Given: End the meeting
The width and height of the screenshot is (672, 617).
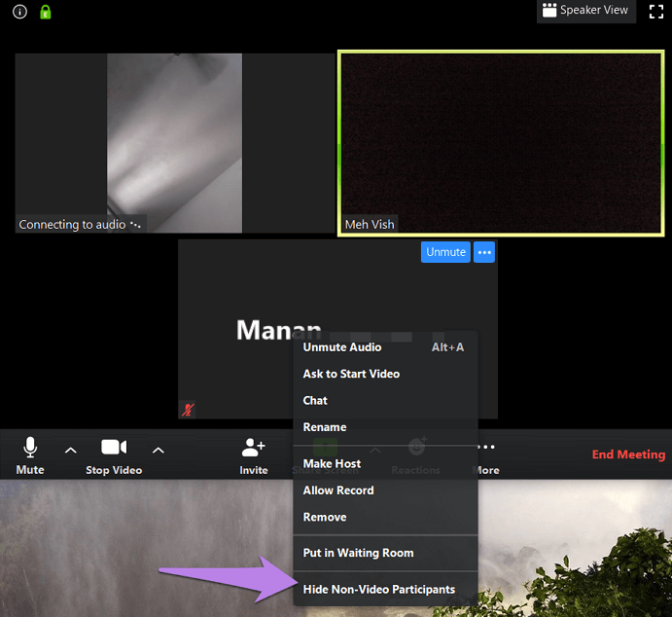Looking at the screenshot, I should pos(628,454).
